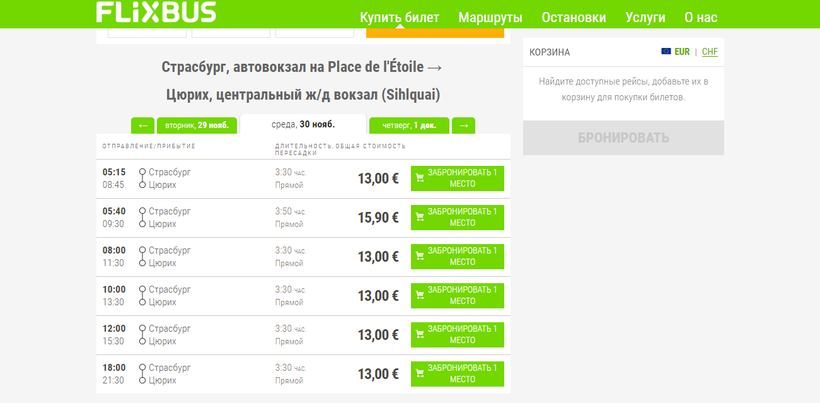Screen dimensions: 820x403
Task: Open the Остановки menu item
Action: (573, 18)
